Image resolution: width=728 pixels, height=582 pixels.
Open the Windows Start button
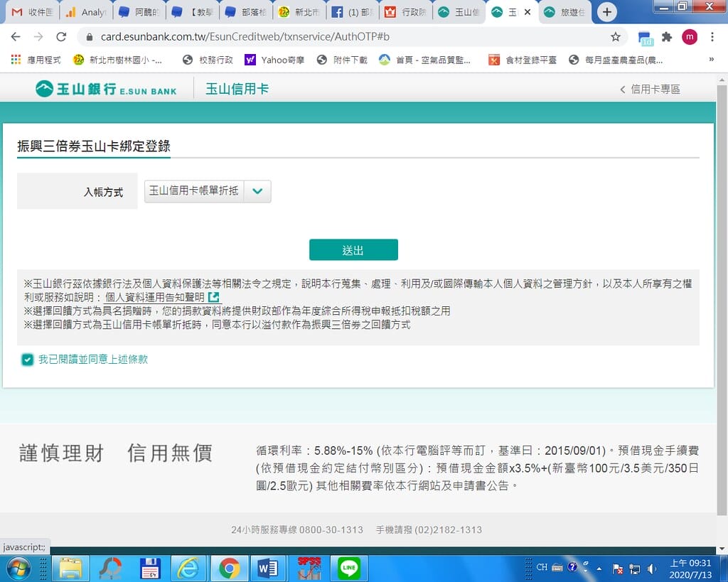point(17,568)
